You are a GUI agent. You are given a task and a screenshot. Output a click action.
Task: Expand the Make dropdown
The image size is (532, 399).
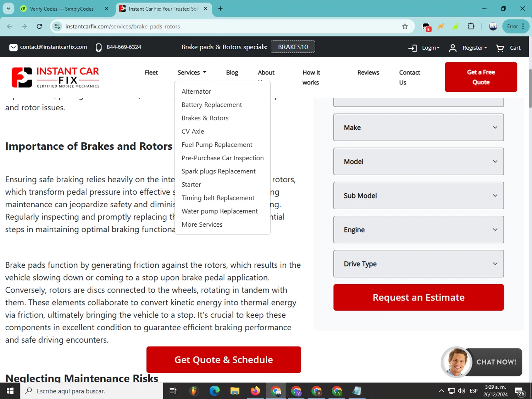point(419,127)
